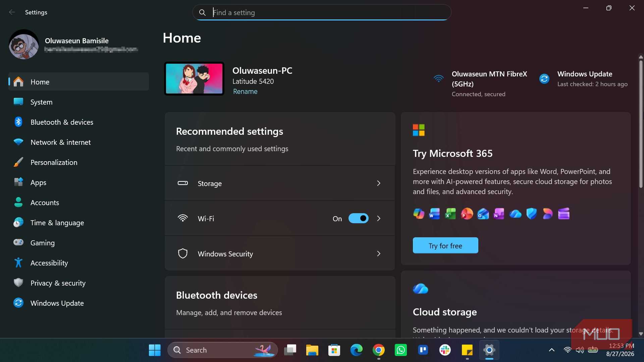Open Network & internet settings section

[78, 142]
